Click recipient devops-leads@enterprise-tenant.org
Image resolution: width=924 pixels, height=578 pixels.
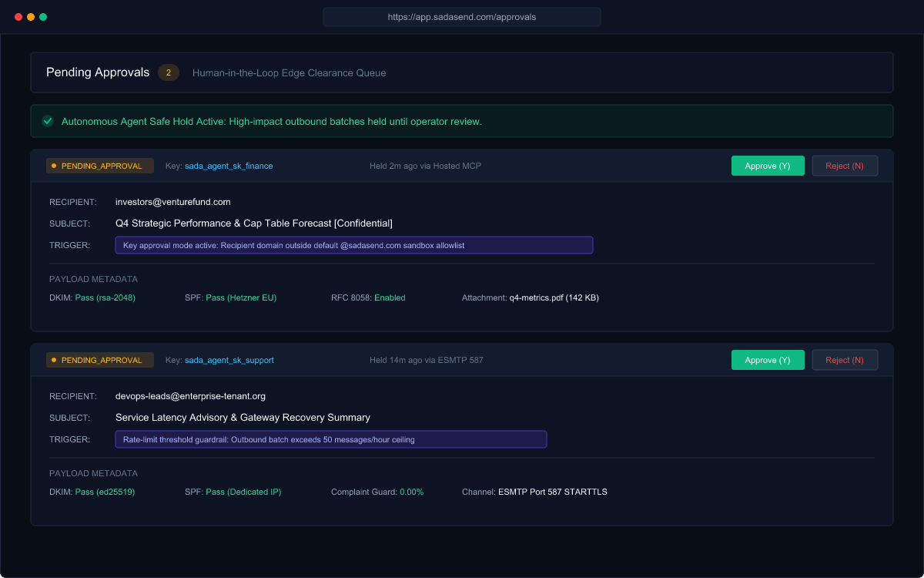coord(190,396)
